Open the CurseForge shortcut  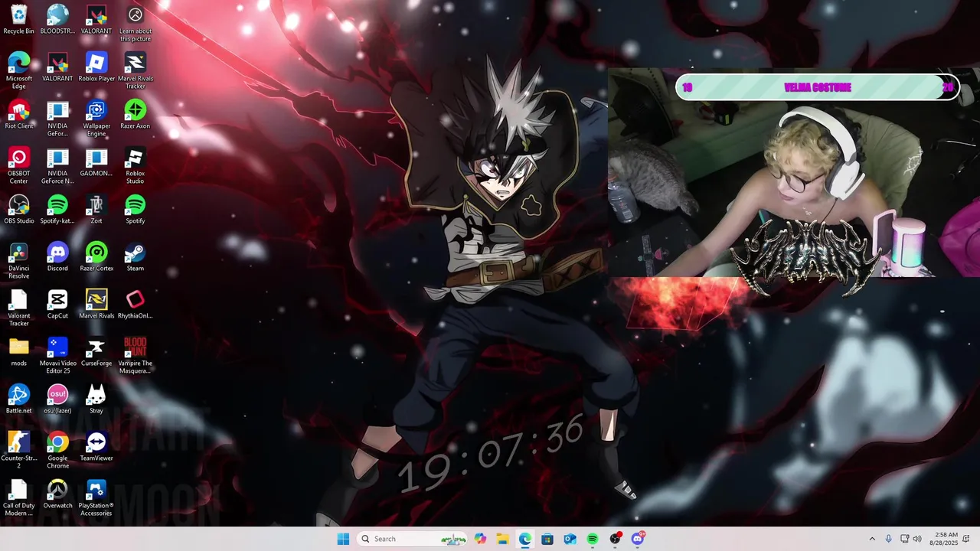[x=96, y=352]
